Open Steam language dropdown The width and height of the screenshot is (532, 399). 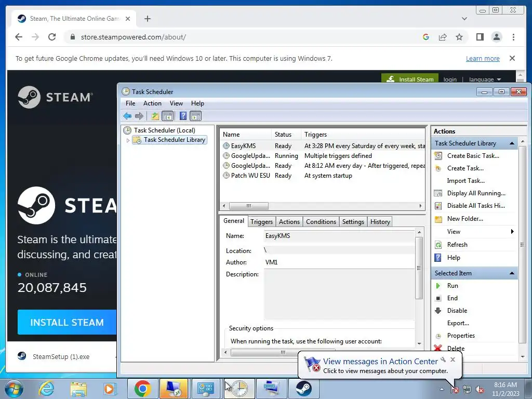pos(485,79)
